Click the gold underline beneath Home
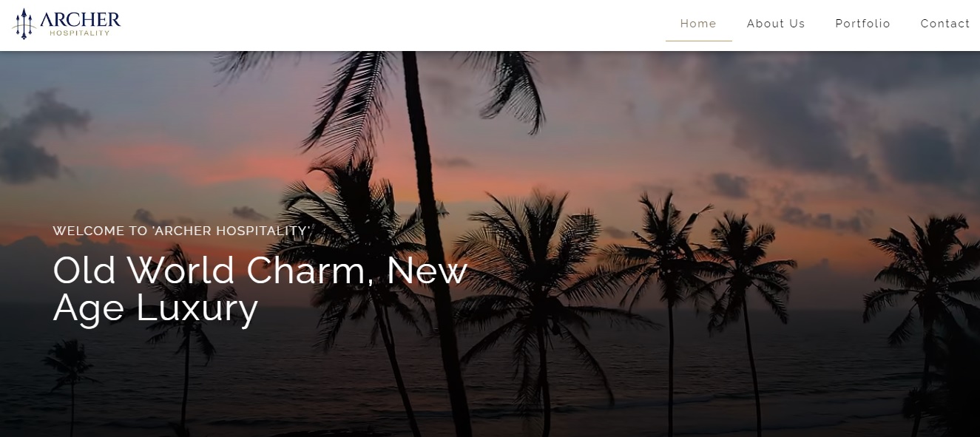 click(698, 41)
